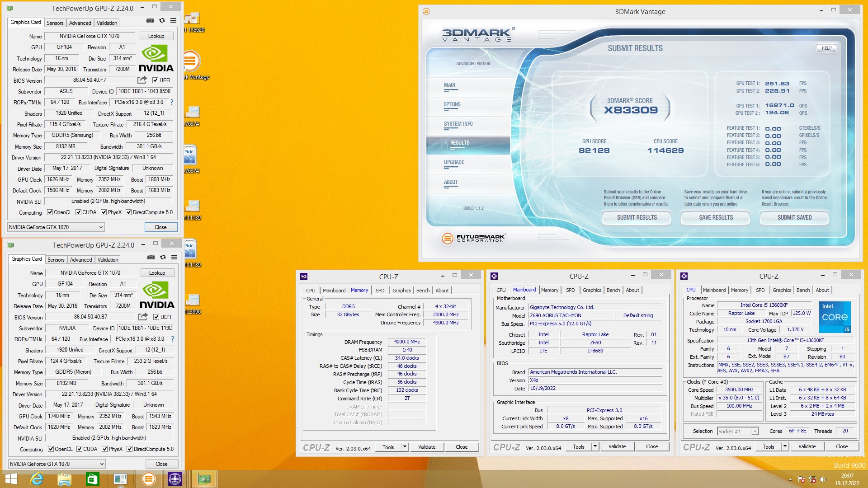
Task: Click the clock showing 20:07 in system tray
Action: (847, 476)
